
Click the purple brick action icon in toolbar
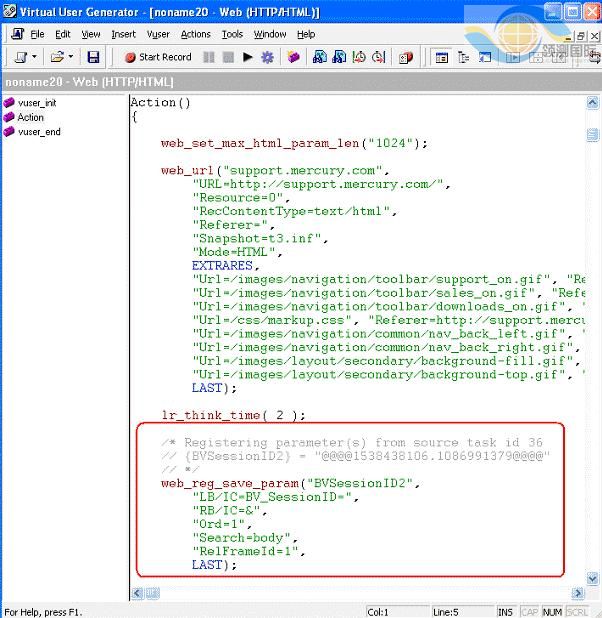[x=293, y=58]
